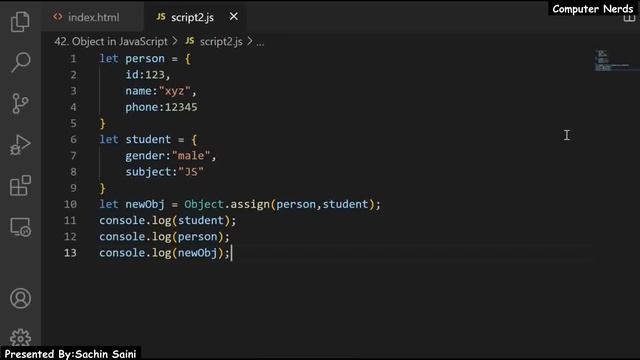Click 'console.log(student);' on line 11
The width and height of the screenshot is (640, 360).
tap(168, 221)
